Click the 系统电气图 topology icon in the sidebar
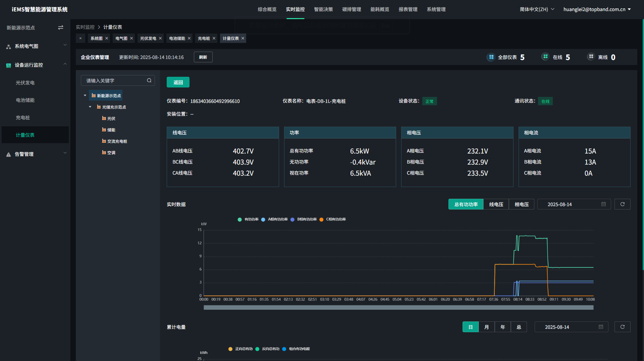Screen dimensions: 644x361 point(8,46)
